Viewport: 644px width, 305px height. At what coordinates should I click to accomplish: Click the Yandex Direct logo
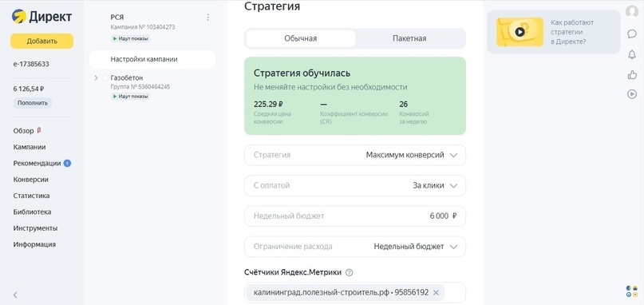coord(41,17)
